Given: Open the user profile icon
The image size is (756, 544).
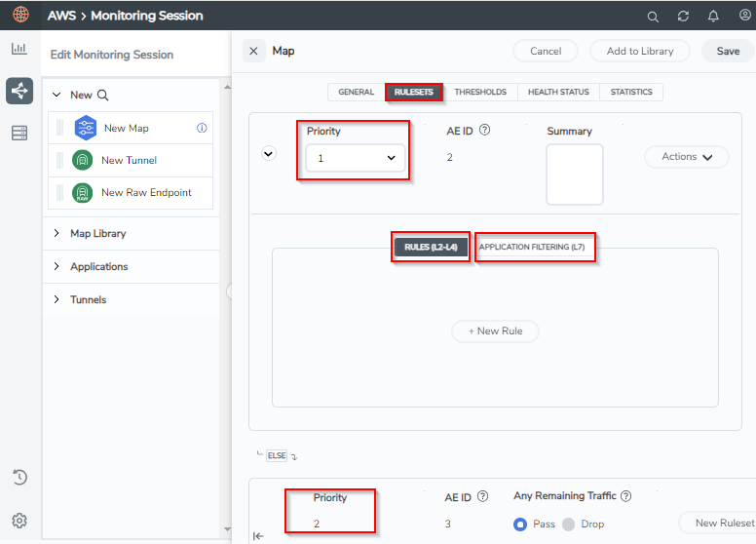Looking at the screenshot, I should (x=745, y=15).
